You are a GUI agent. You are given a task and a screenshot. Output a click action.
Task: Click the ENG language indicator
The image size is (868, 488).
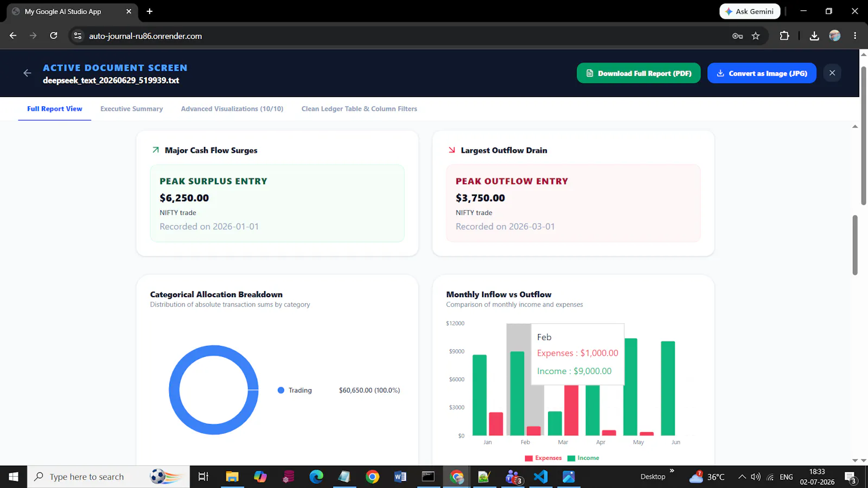[786, 477]
